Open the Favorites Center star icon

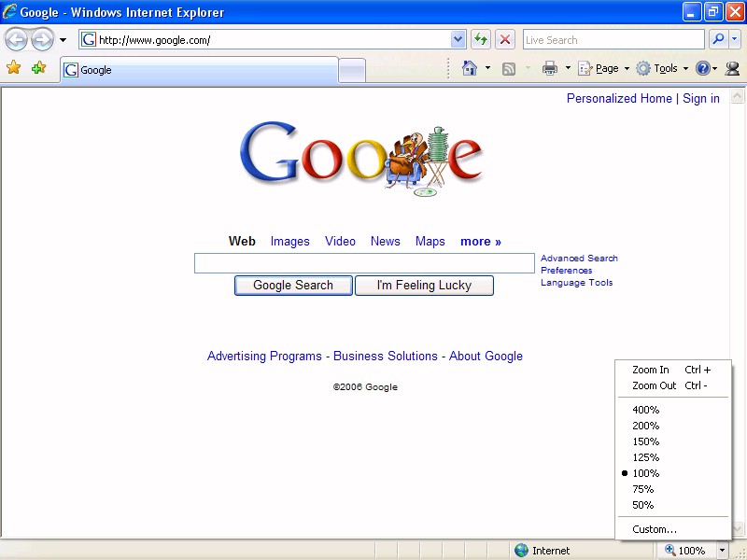pos(14,67)
